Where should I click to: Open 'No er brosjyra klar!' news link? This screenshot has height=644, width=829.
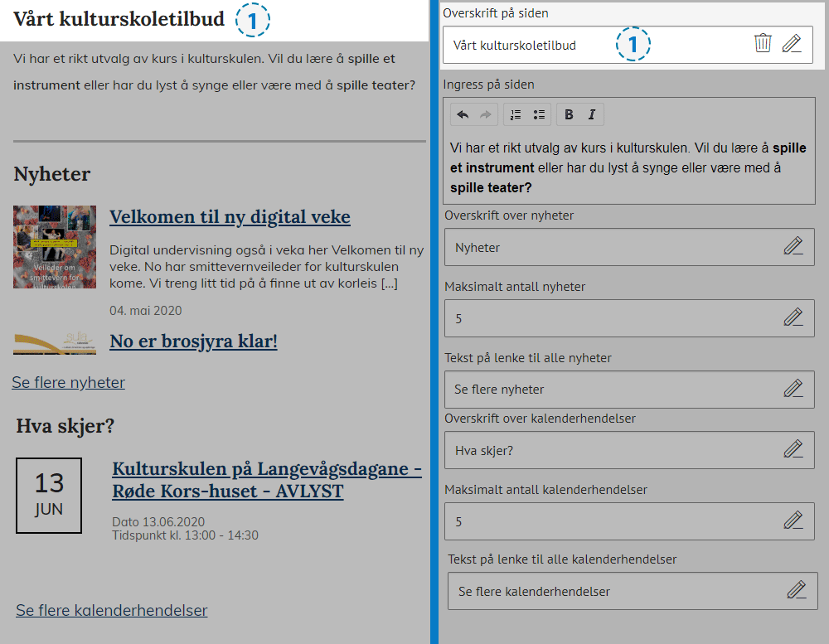point(193,341)
